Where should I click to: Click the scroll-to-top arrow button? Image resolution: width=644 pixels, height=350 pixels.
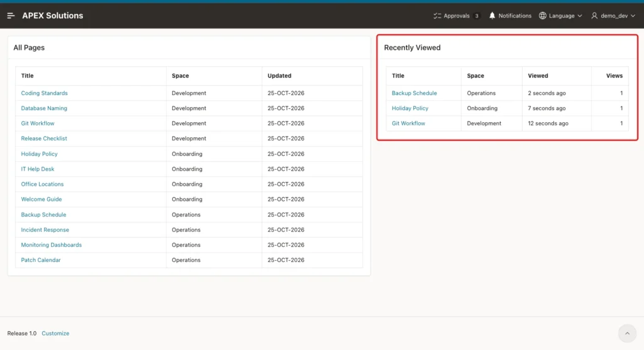click(627, 334)
